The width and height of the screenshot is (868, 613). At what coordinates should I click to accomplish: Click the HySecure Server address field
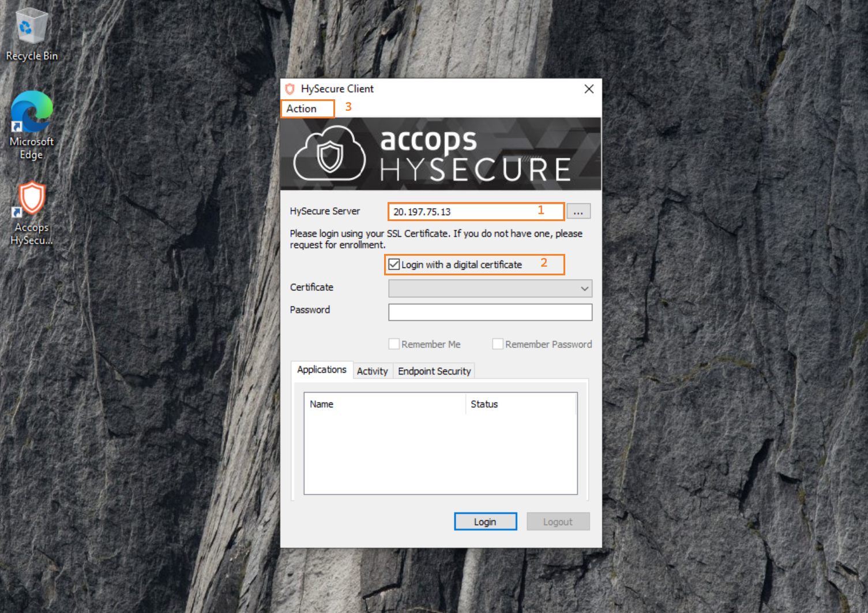476,212
